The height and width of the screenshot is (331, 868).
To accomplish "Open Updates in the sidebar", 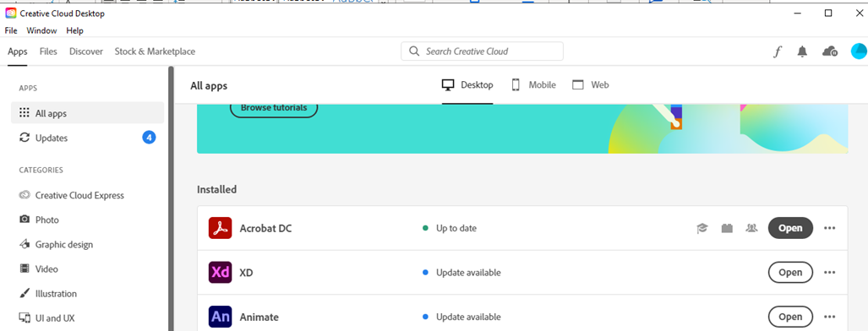I will pos(87,138).
